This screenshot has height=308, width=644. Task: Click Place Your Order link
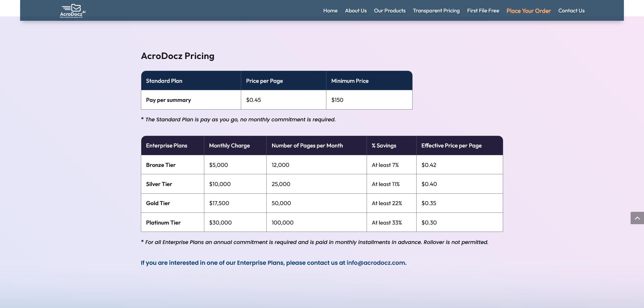529,11
